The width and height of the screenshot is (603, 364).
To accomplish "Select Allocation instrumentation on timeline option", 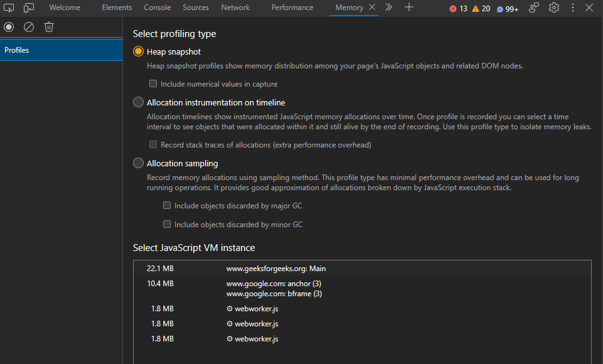I will pyautogui.click(x=138, y=102).
